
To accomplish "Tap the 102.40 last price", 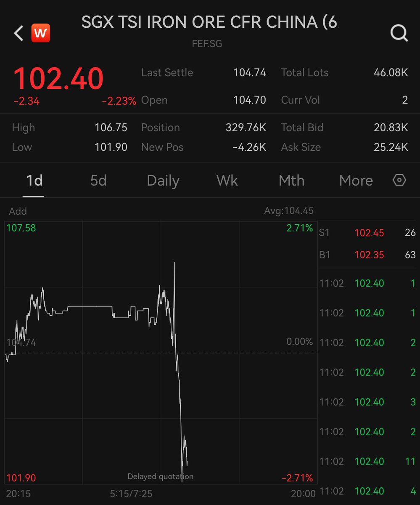I will point(58,79).
